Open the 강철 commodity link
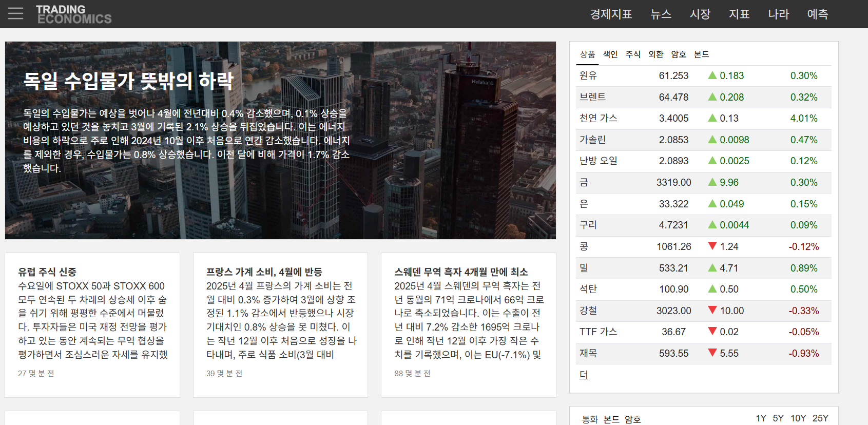Viewport: 868px width, 425px height. point(588,311)
